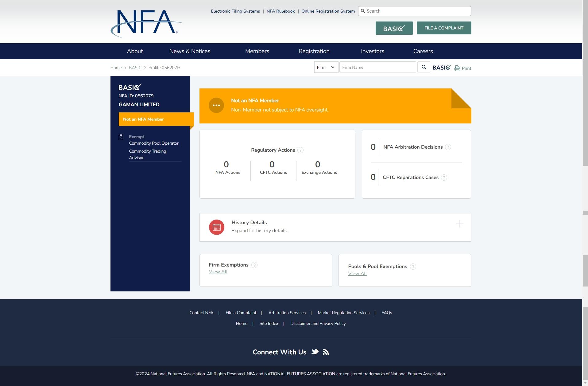
Task: Click the Home link in footer
Action: point(242,324)
